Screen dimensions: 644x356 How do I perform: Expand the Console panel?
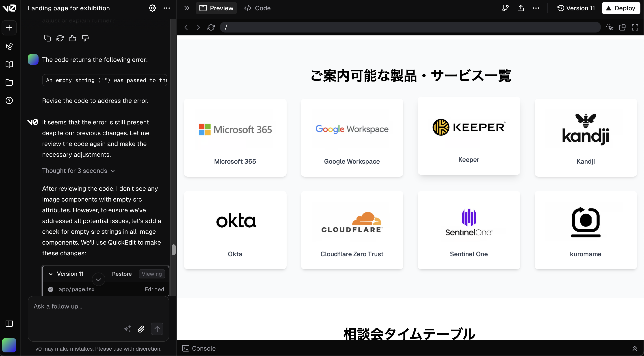[x=635, y=348]
